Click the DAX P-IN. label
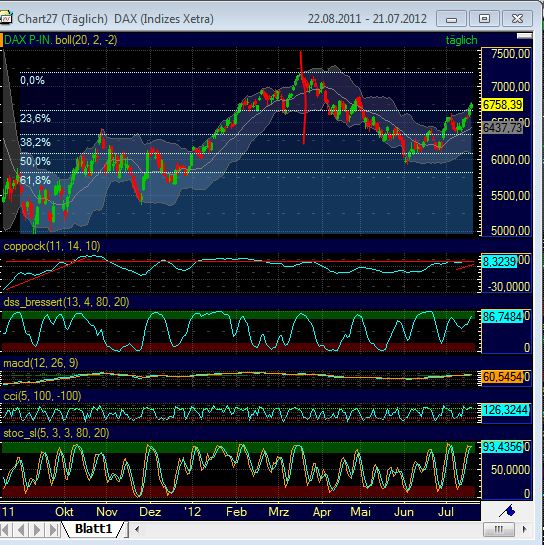The height and width of the screenshot is (545, 544). pos(28,40)
